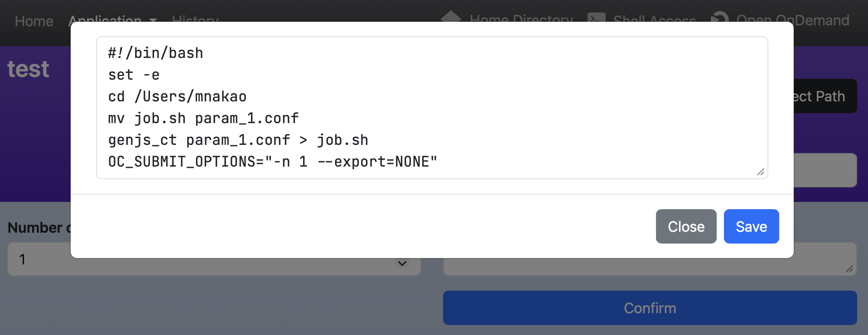Grab the script text area resize handle
Viewport: 868px width, 335px height.
click(761, 172)
